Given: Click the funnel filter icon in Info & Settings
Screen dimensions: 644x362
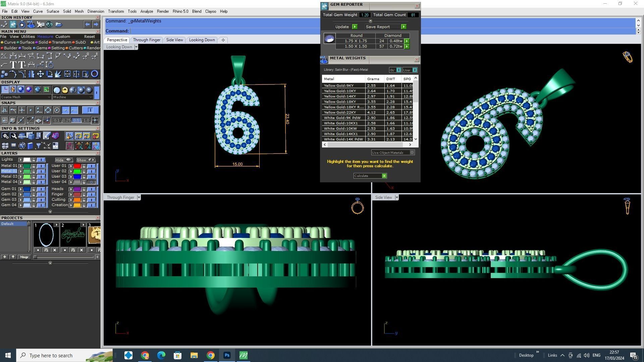Looking at the screenshot, I should point(38,146).
